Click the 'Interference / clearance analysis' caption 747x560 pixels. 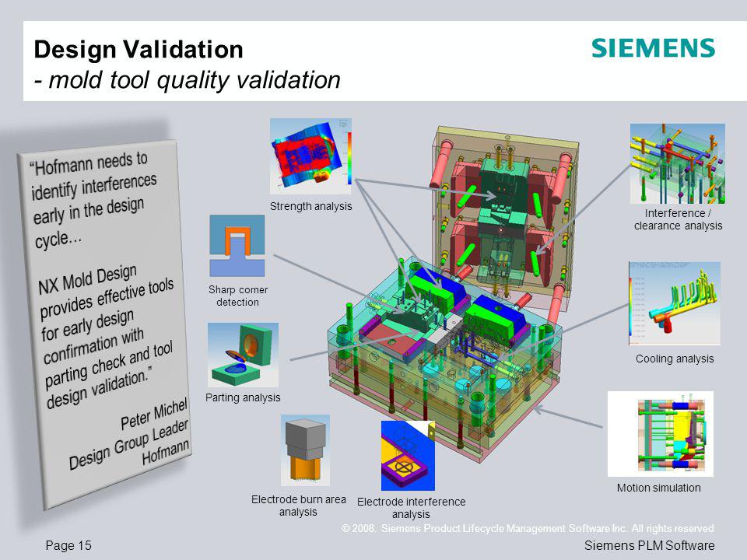678,219
